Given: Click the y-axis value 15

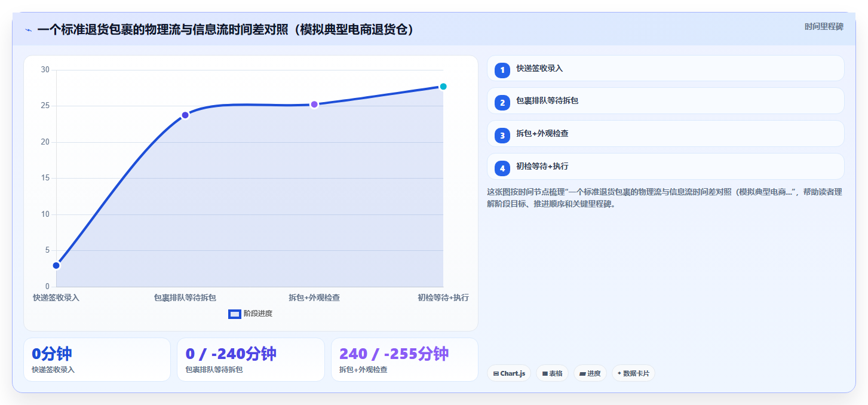Looking at the screenshot, I should click(x=45, y=178).
